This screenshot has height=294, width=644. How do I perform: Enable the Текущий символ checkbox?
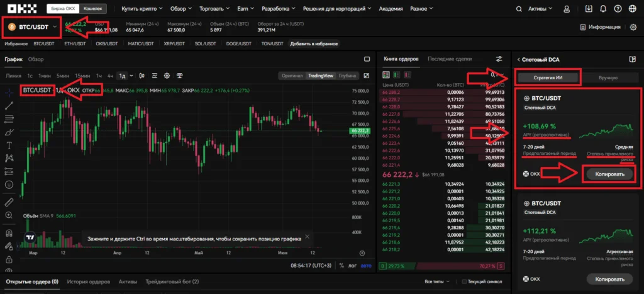point(465,281)
